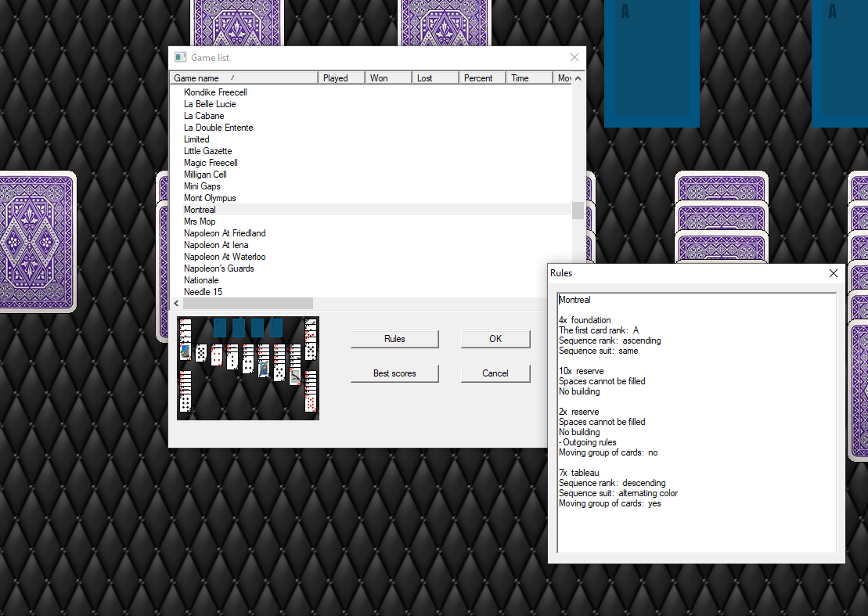Select the Klondike Freecell game
868x616 pixels.
[x=215, y=92]
